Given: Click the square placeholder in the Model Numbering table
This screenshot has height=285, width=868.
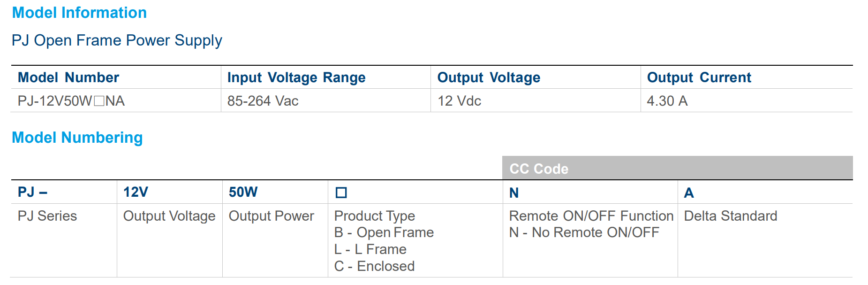Looking at the screenshot, I should [x=341, y=193].
